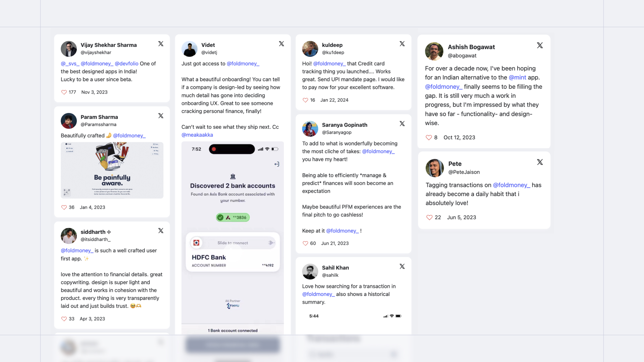
Task: Open @foldmoney_ mention in Pete's tweet
Action: click(512, 185)
